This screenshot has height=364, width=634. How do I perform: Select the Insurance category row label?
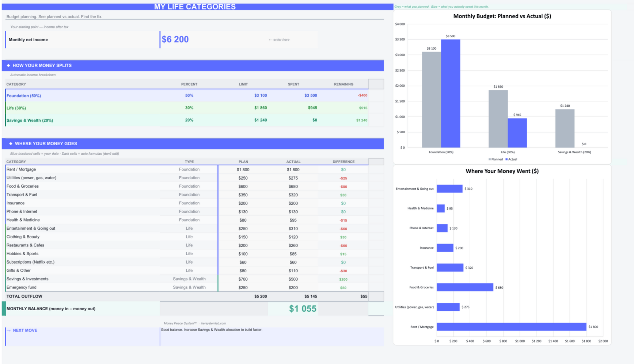tap(15, 203)
